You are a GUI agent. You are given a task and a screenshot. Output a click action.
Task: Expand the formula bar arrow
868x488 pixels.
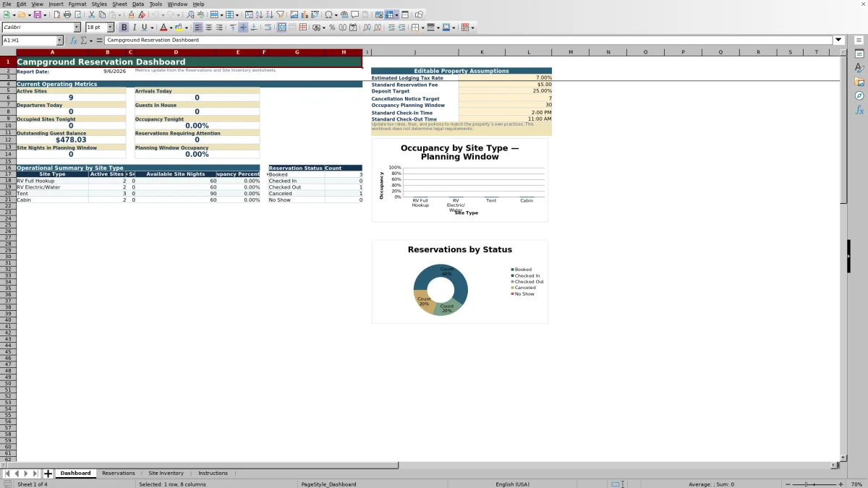pos(838,40)
